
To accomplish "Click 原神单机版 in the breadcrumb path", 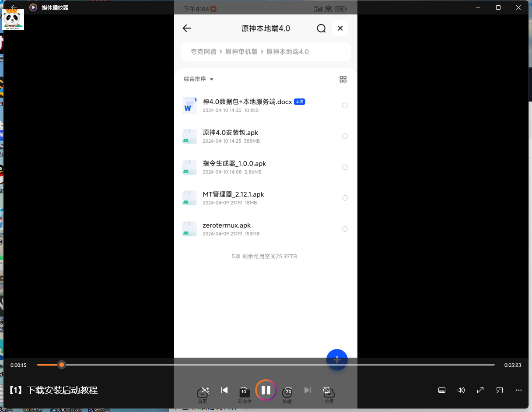I will click(x=241, y=52).
